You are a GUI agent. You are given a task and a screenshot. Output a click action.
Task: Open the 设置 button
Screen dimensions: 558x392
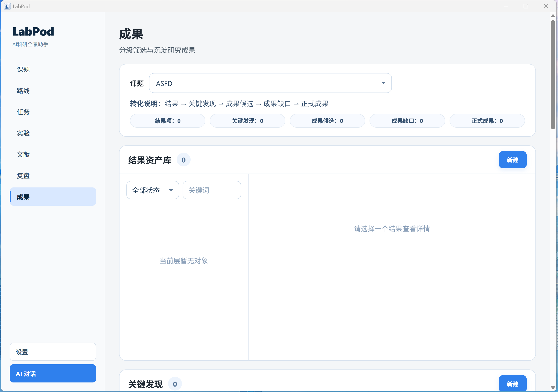click(53, 352)
